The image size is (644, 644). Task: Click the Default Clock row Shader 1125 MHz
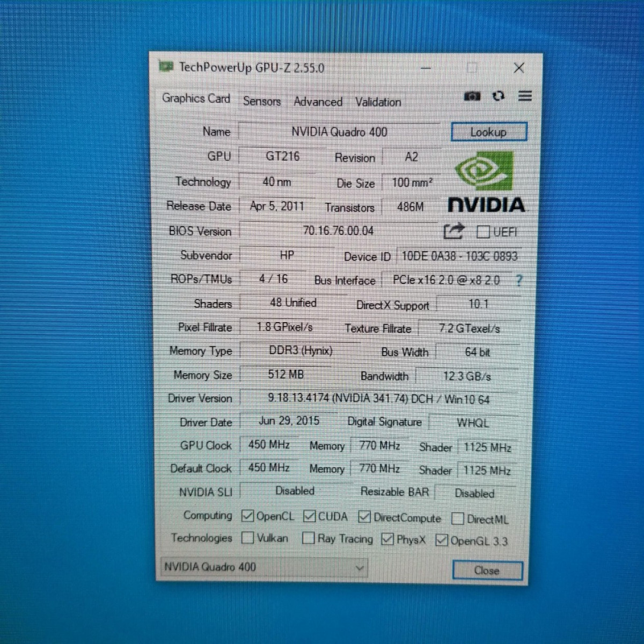tap(487, 470)
